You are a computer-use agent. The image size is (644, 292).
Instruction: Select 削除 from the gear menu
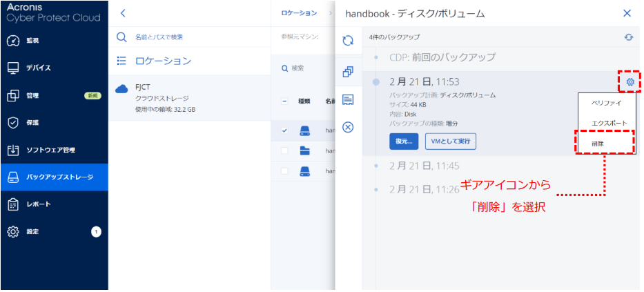pos(597,144)
